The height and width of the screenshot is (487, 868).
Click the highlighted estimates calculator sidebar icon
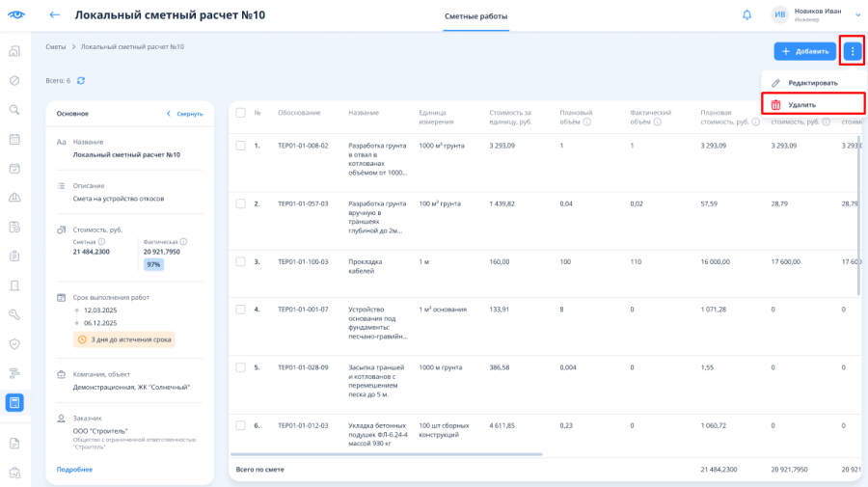pos(14,402)
